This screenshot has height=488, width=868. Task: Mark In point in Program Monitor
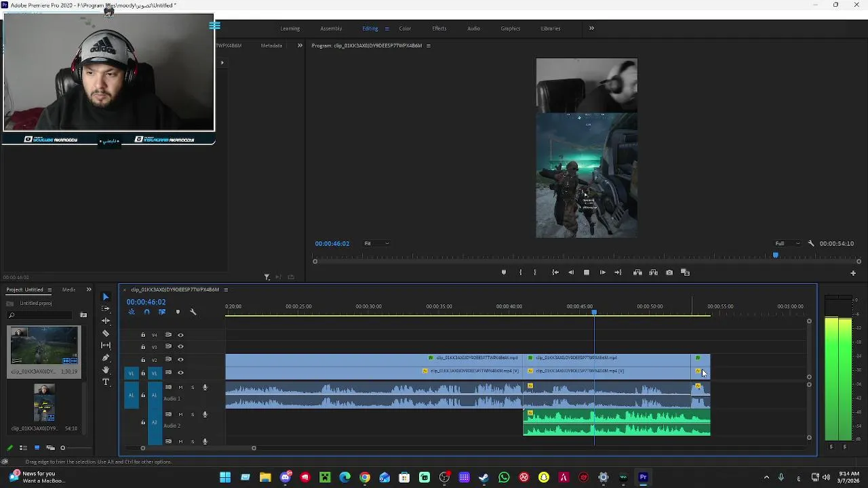[x=520, y=272]
